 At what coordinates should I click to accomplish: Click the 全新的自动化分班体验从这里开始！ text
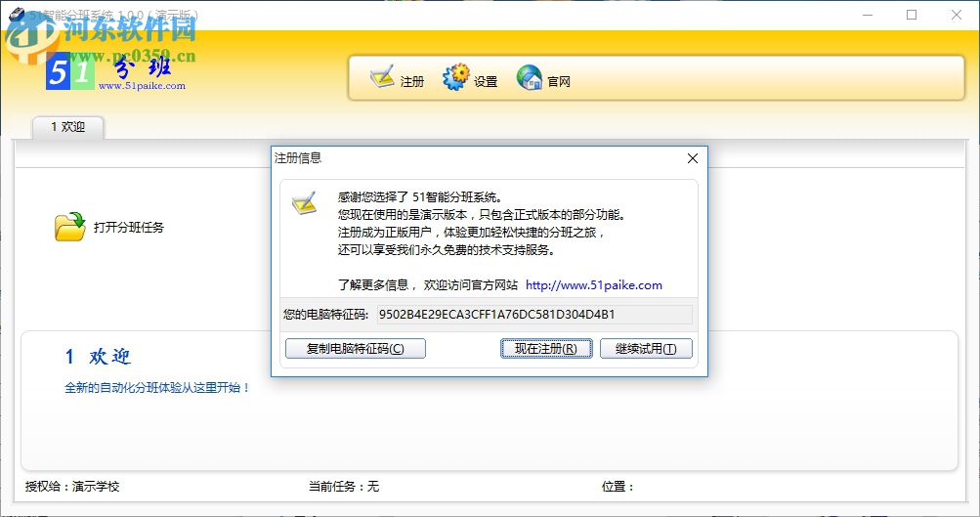click(x=157, y=388)
